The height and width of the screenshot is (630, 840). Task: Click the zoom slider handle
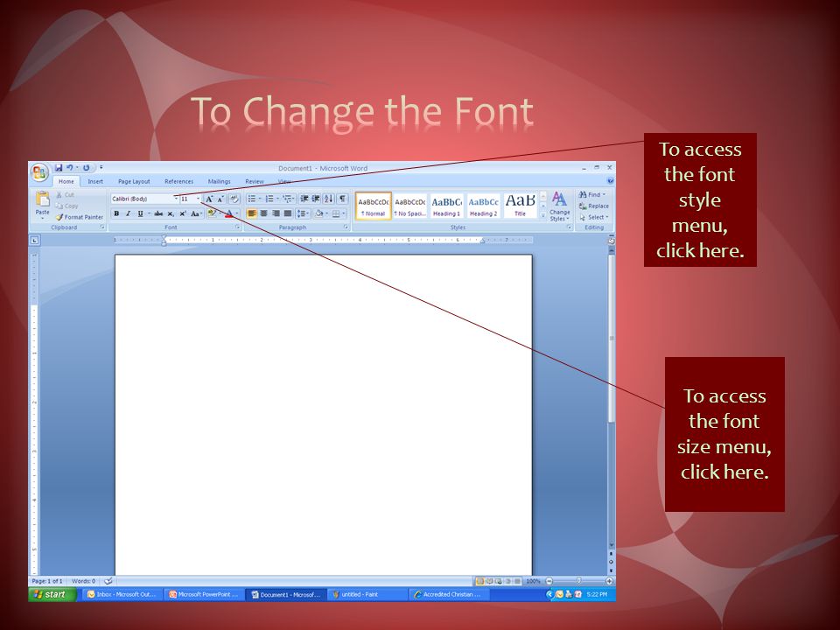point(578,581)
